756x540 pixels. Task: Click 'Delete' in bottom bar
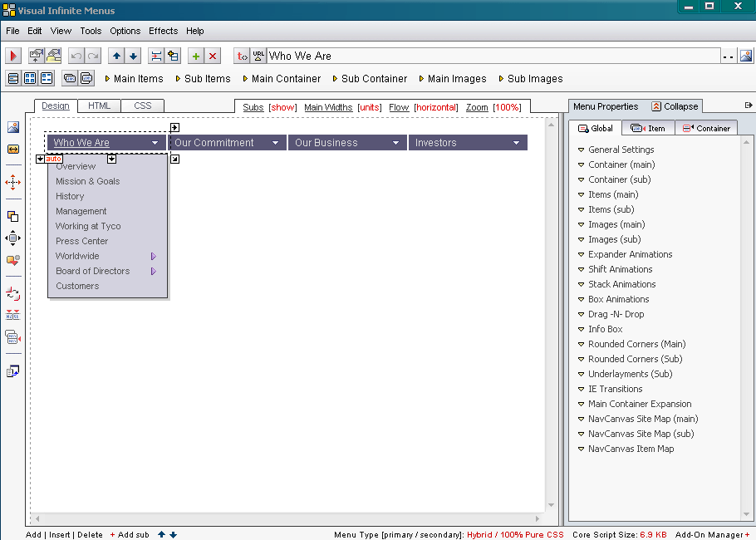tap(91, 534)
